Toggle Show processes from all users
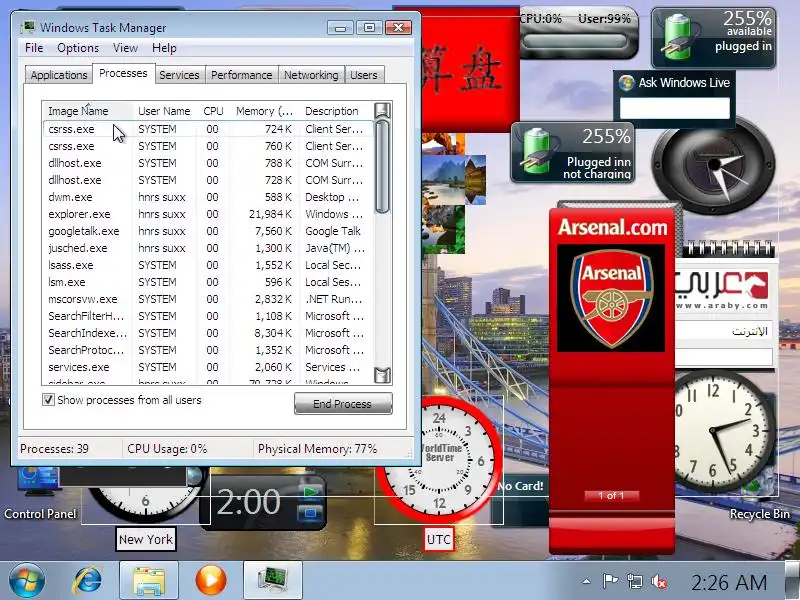Viewport: 800px width, 600px height. tap(48, 399)
